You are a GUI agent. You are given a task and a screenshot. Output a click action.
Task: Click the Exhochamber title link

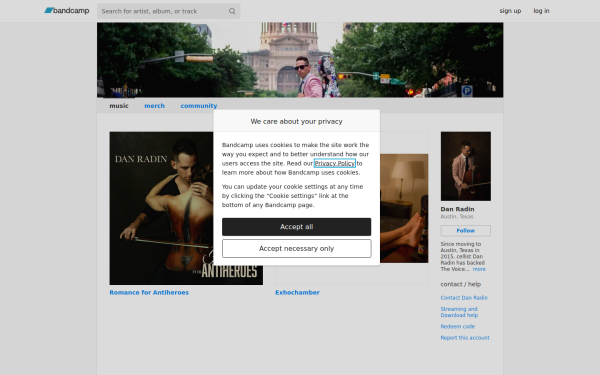(x=297, y=292)
